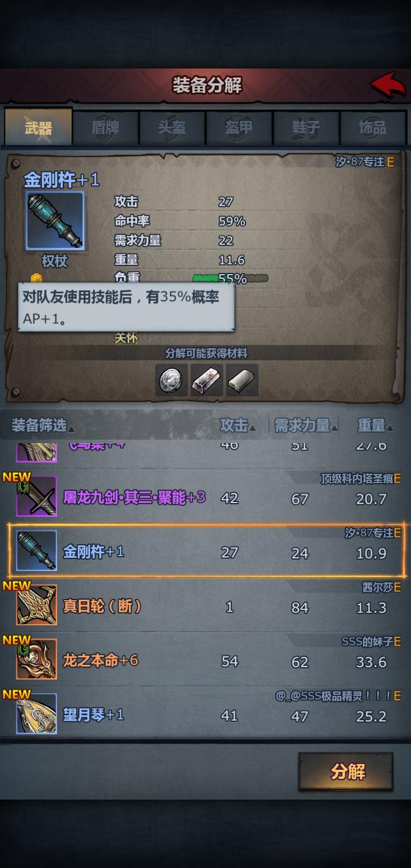This screenshot has height=868, width=411.
Task: Switch to the 盾牌 tab
Action: coord(106,128)
